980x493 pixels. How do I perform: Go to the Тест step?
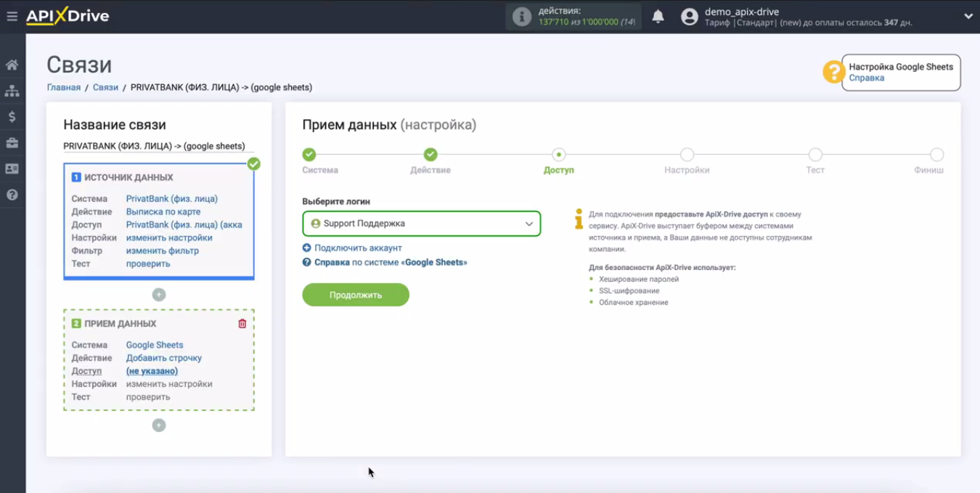pyautogui.click(x=815, y=155)
